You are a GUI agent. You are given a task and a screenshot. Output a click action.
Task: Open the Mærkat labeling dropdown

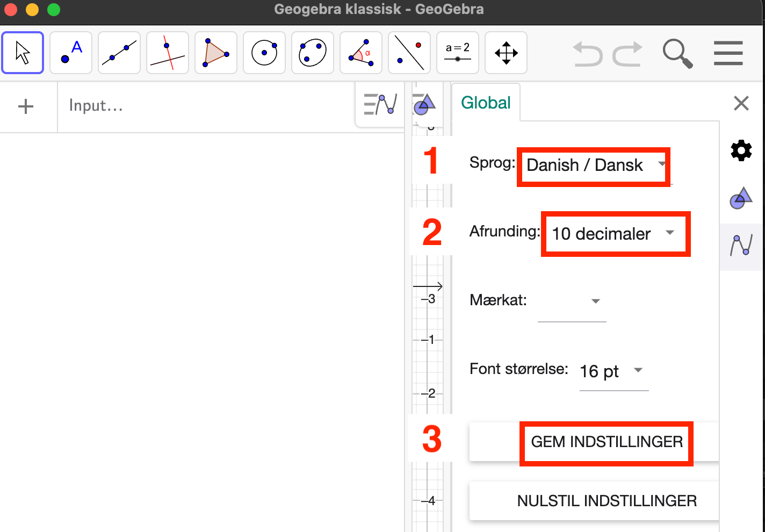click(x=572, y=301)
